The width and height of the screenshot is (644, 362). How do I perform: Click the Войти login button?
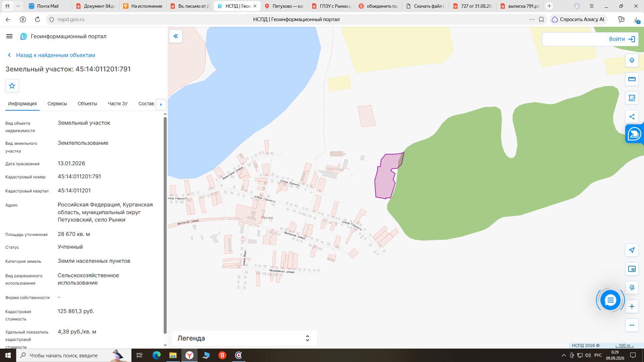tap(622, 39)
